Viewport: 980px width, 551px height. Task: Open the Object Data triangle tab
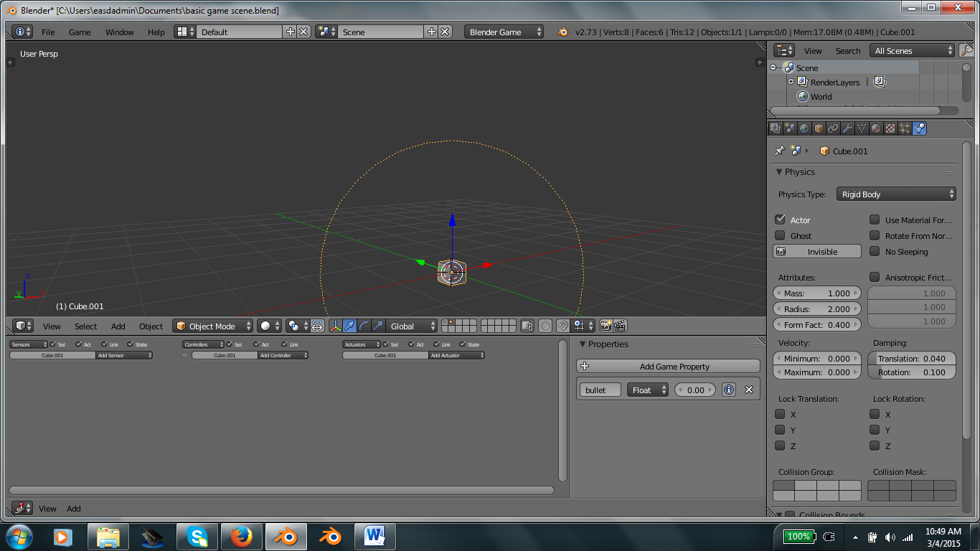(862, 128)
